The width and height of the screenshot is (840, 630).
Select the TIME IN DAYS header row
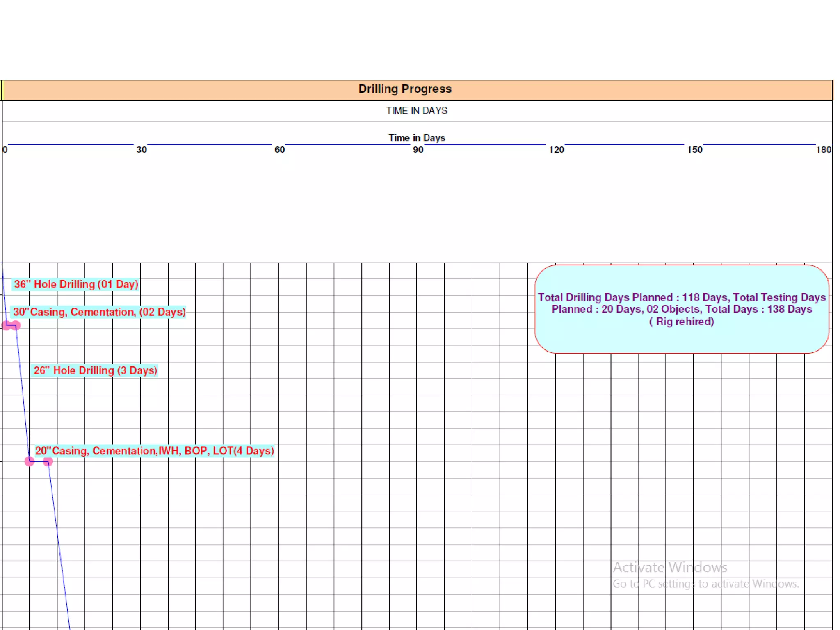417,111
